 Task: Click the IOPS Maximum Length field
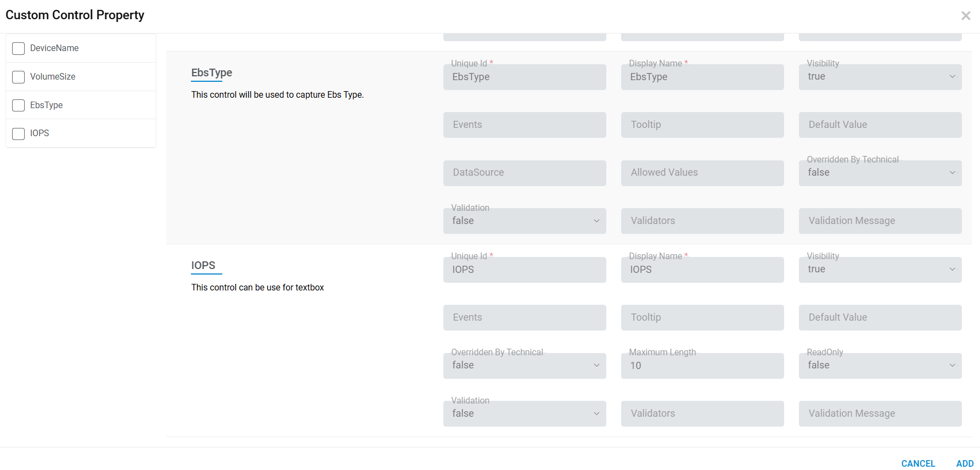point(702,366)
